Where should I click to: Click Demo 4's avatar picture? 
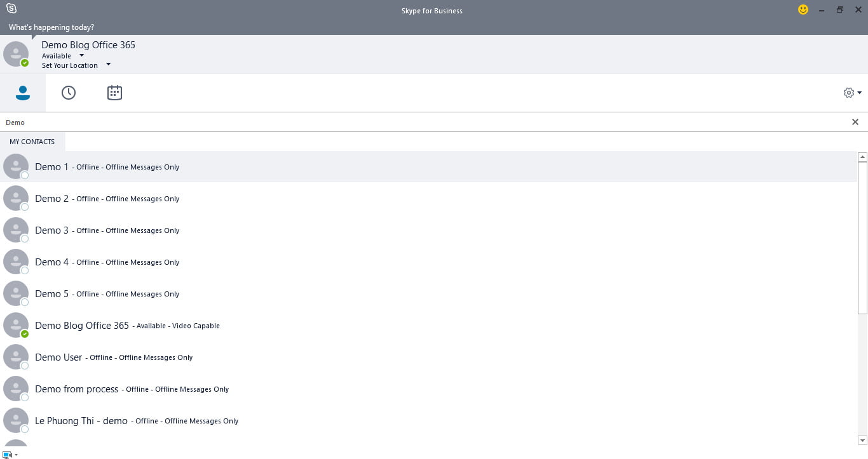click(16, 262)
